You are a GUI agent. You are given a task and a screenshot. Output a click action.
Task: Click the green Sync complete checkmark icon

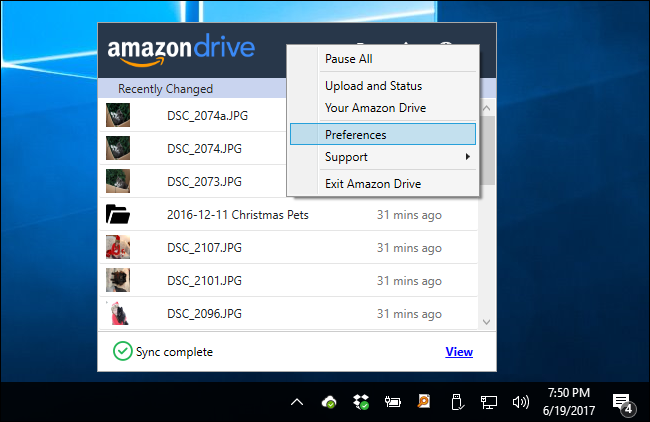point(122,351)
